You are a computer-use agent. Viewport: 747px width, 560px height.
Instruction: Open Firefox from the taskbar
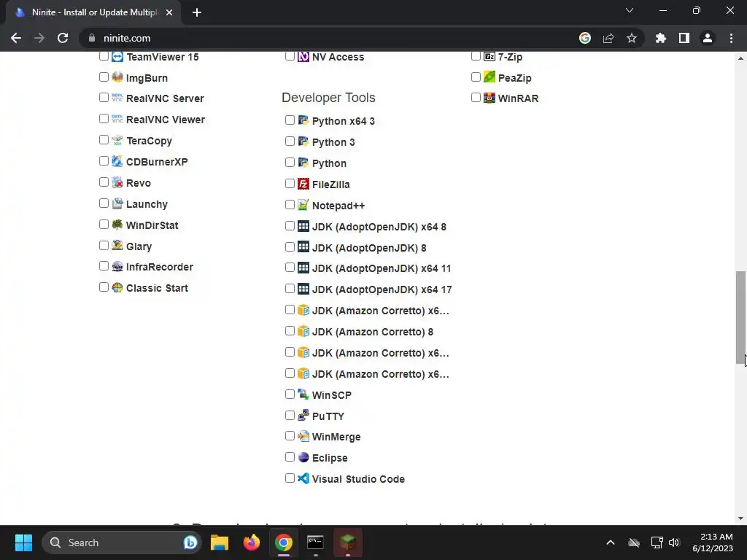tap(252, 542)
